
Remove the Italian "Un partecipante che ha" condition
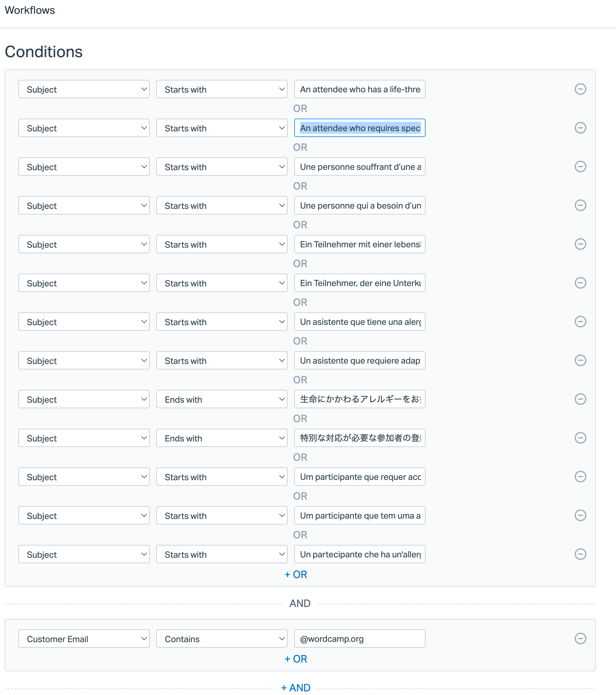click(x=580, y=554)
